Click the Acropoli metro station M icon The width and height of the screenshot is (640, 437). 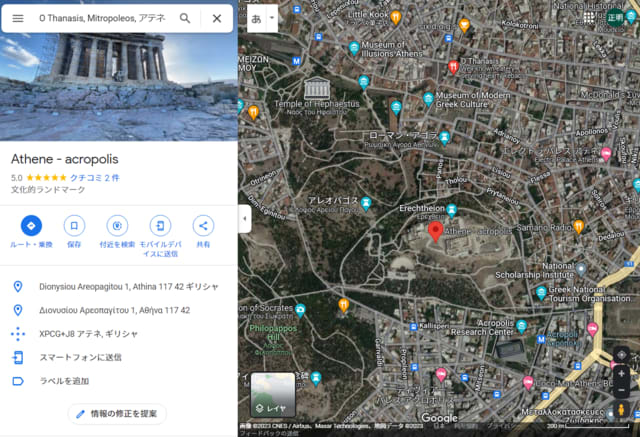coord(541,339)
